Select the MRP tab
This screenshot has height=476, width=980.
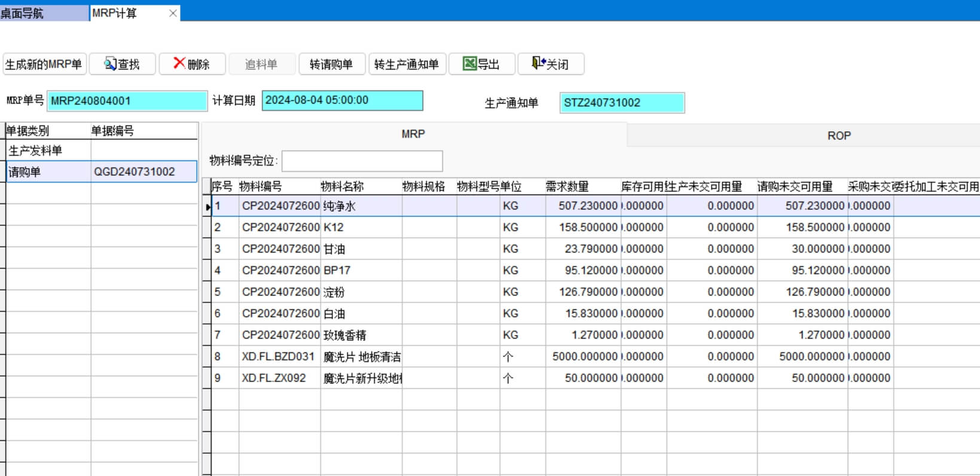tap(413, 135)
